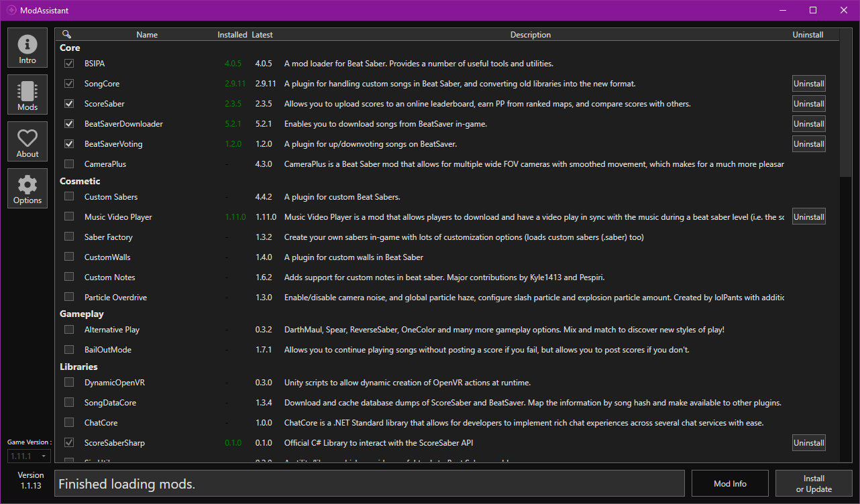The height and width of the screenshot is (504, 860).
Task: Open the About heart page
Action: point(28,141)
